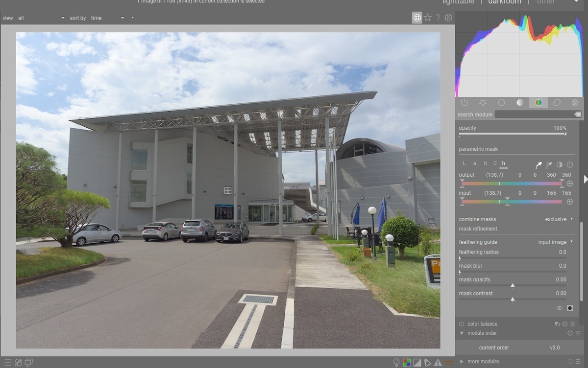
Task: Open color balance multi-instance menu
Action: (x=557, y=324)
